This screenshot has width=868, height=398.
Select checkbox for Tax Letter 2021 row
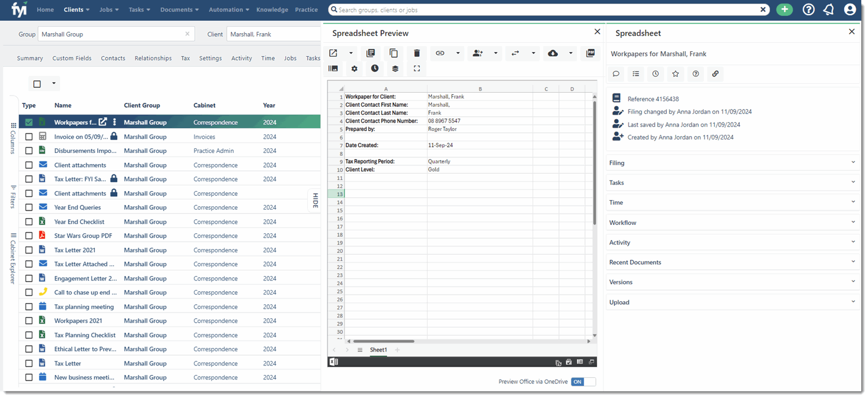(x=29, y=250)
